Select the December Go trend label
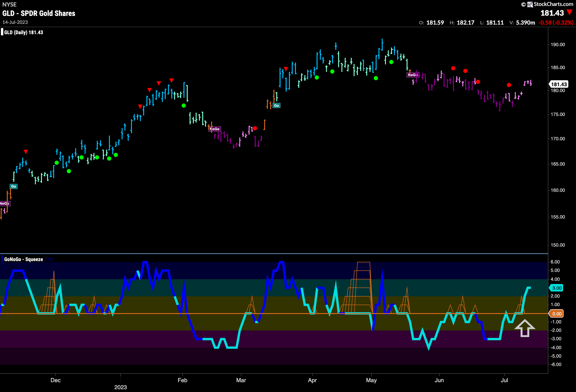 pos(14,186)
